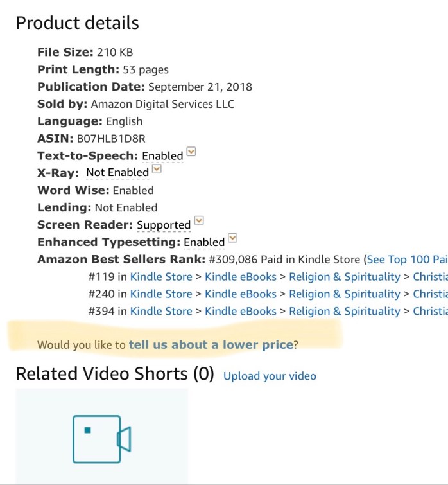
Task: Open the Screen Reader popover arrow
Action: [x=199, y=221]
